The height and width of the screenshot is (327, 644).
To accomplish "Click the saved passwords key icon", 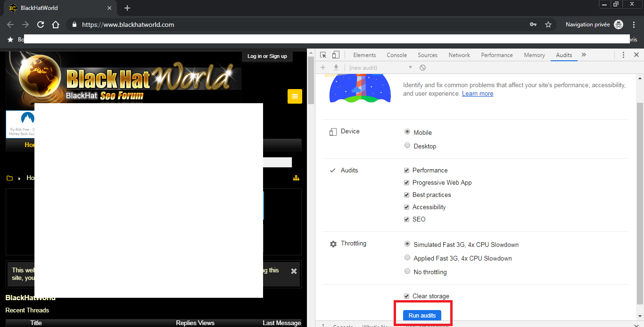I will (x=533, y=25).
